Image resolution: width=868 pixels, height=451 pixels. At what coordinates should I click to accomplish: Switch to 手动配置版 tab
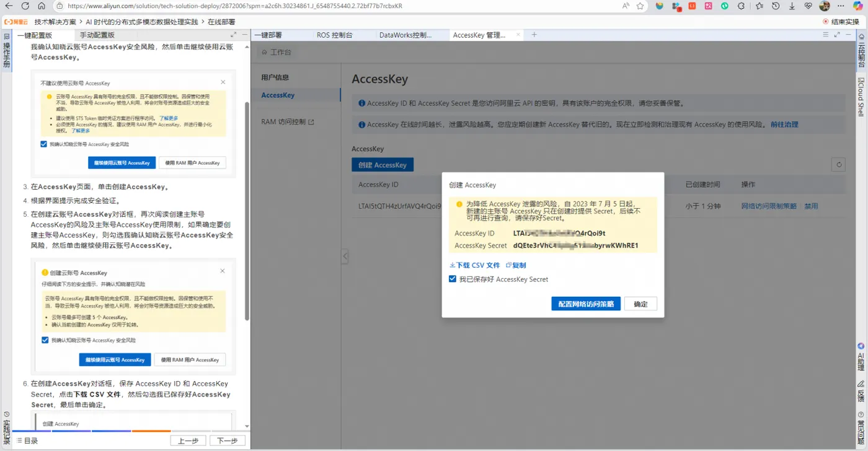click(x=97, y=35)
